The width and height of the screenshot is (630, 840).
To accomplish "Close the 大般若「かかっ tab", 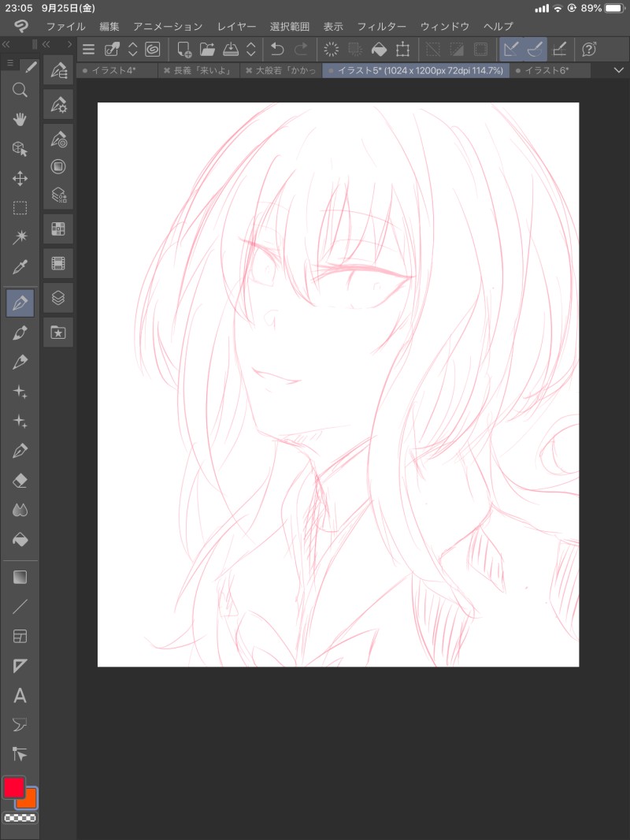I will 248,71.
